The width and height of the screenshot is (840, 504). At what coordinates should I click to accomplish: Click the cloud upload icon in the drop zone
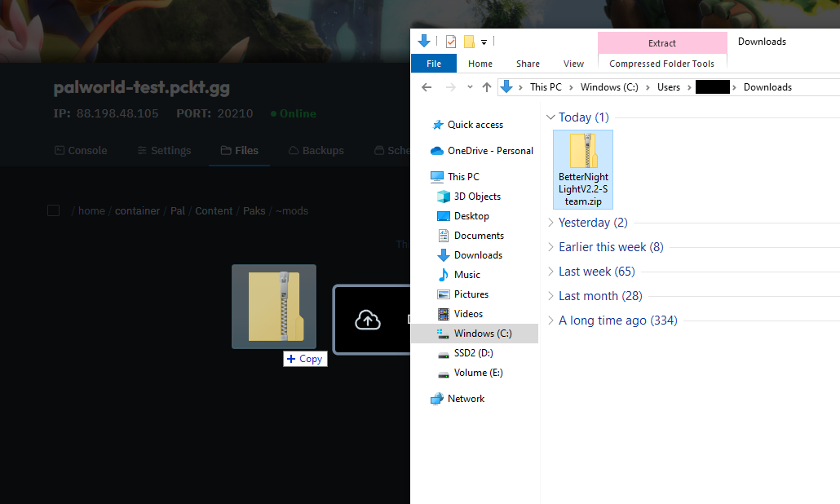pyautogui.click(x=368, y=321)
